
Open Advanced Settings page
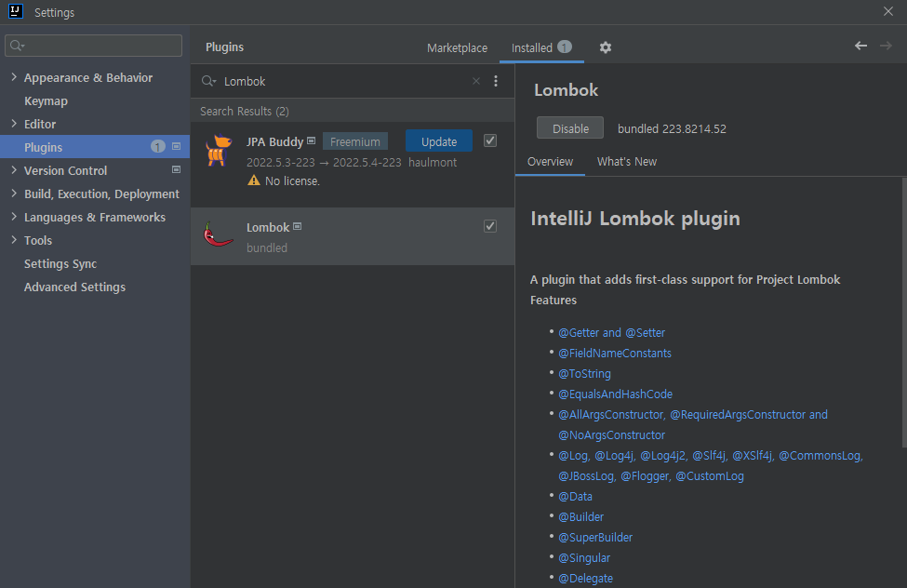[x=74, y=287]
